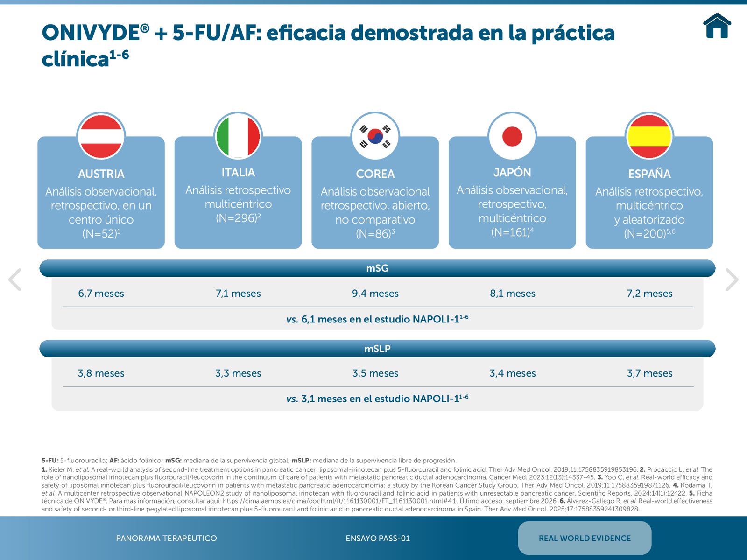The width and height of the screenshot is (747, 560).
Task: Click the '(N=200)' sample size text
Action: [x=649, y=233]
